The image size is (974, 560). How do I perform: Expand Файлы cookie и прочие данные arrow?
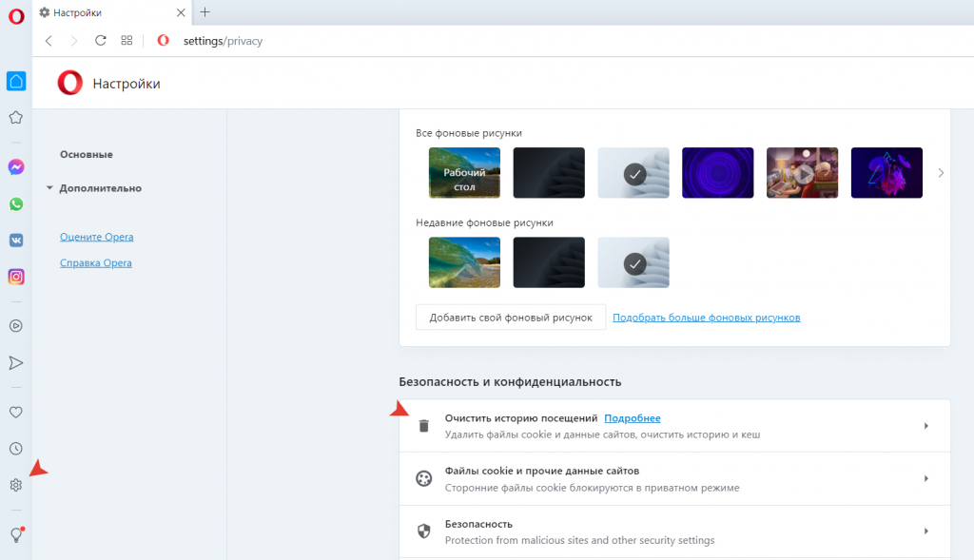(x=926, y=478)
